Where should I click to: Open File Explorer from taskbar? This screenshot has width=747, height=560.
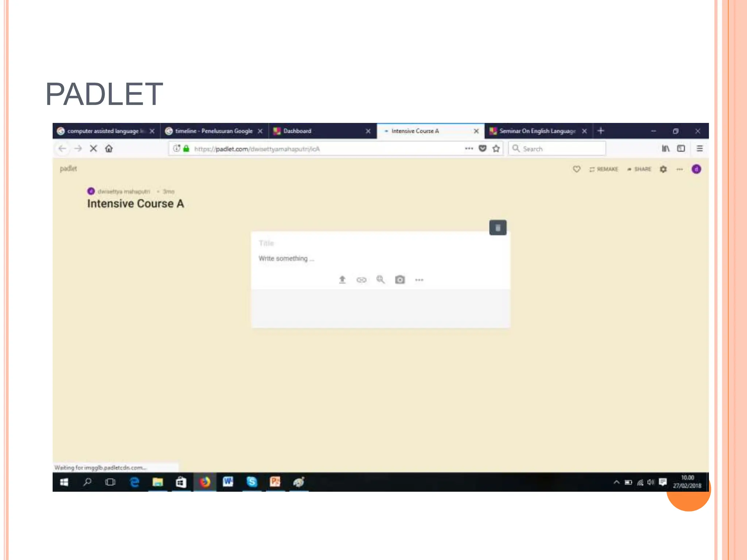coord(158,482)
